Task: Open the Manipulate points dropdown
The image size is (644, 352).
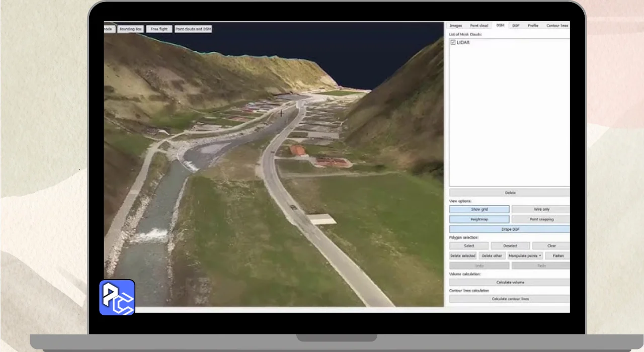Action: [x=524, y=255]
